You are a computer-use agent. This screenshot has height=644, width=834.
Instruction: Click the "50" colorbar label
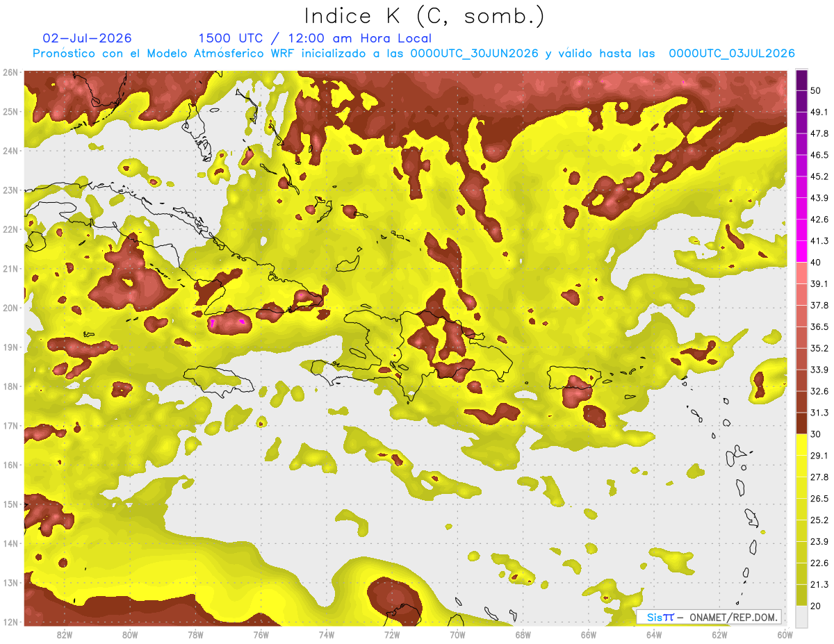[x=816, y=90]
